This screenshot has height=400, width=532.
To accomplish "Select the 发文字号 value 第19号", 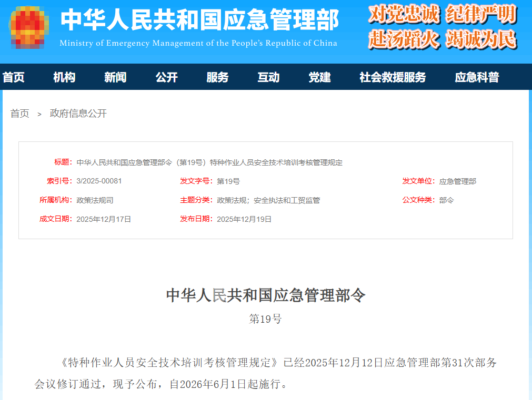I will point(228,181).
